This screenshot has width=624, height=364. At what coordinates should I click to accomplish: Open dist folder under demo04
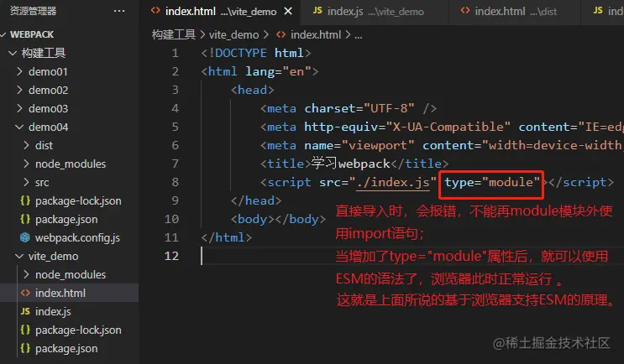pyautogui.click(x=44, y=145)
